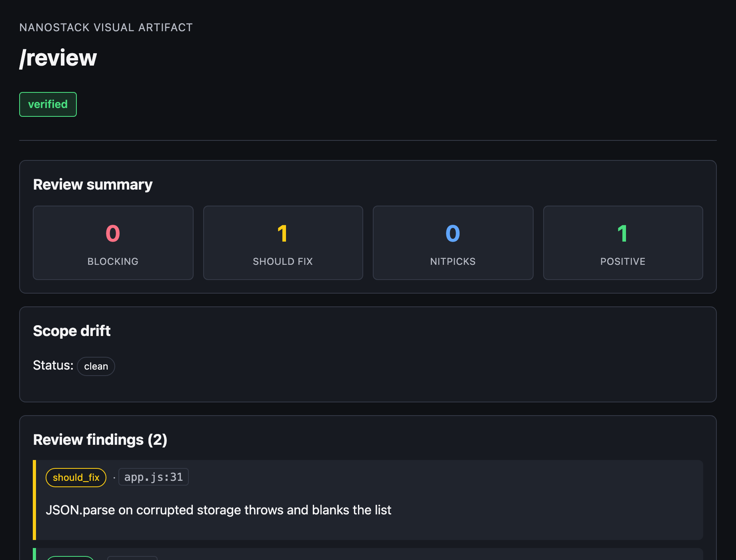The height and width of the screenshot is (560, 736).
Task: Click the yellow 1 should-fix number
Action: (282, 234)
